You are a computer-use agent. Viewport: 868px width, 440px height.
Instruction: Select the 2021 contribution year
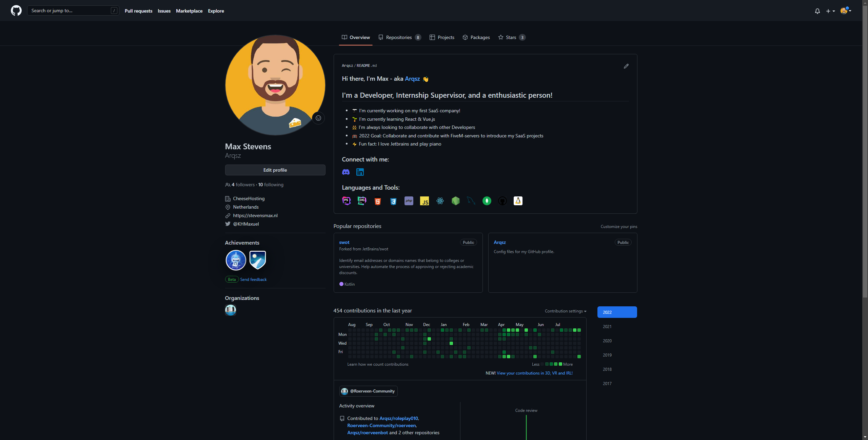[x=607, y=326]
